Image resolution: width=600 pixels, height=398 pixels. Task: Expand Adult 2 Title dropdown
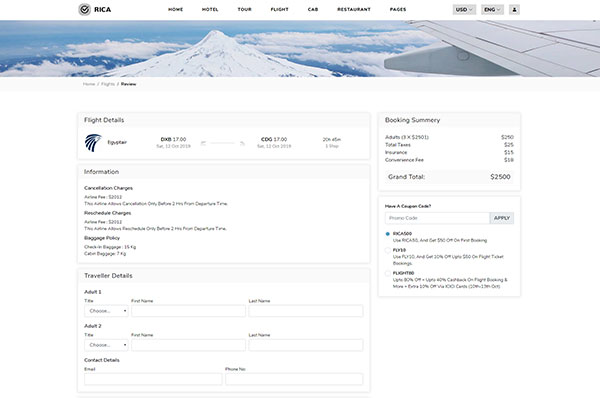[106, 345]
